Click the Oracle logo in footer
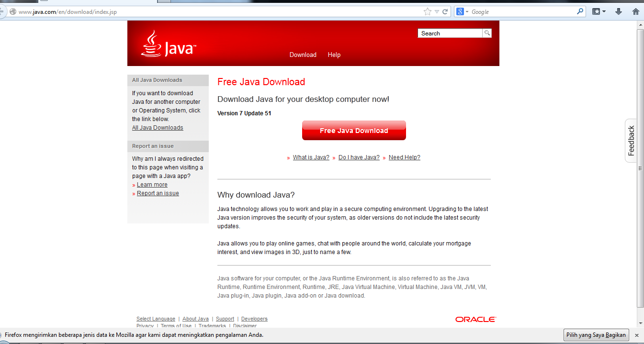The image size is (644, 344). (476, 319)
